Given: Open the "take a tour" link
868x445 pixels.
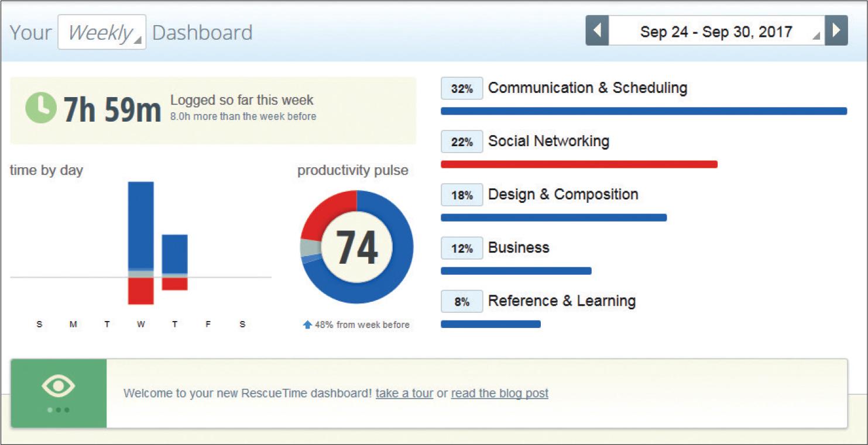Looking at the screenshot, I should (404, 394).
